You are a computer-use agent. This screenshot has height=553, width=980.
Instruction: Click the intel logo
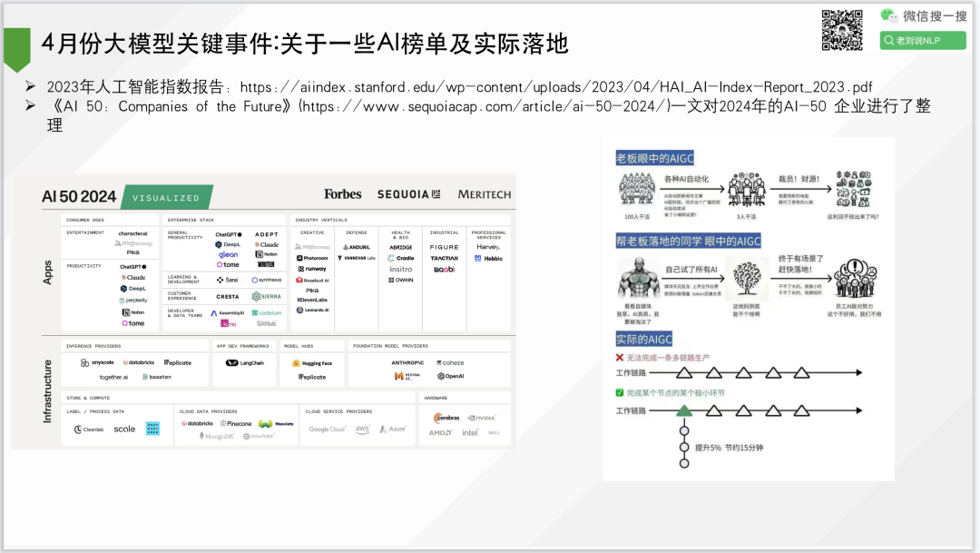(x=470, y=433)
